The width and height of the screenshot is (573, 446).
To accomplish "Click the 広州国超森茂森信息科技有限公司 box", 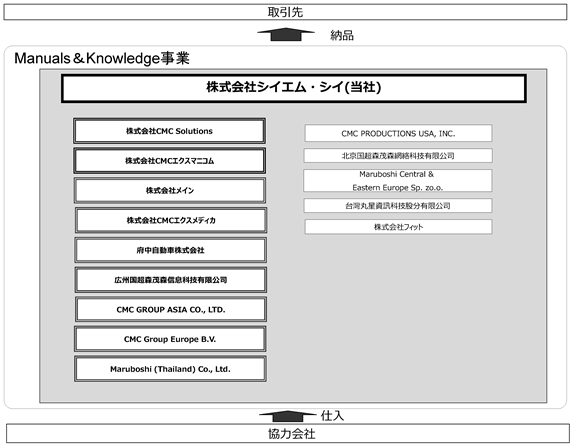I will (171, 280).
